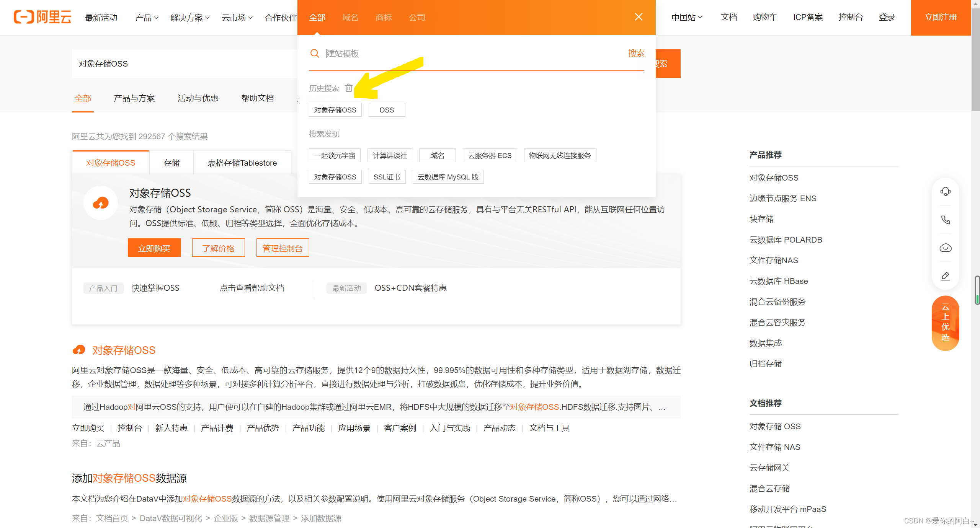Pick SSL证书 suggestion tag
This screenshot has width=980, height=528.
point(387,177)
